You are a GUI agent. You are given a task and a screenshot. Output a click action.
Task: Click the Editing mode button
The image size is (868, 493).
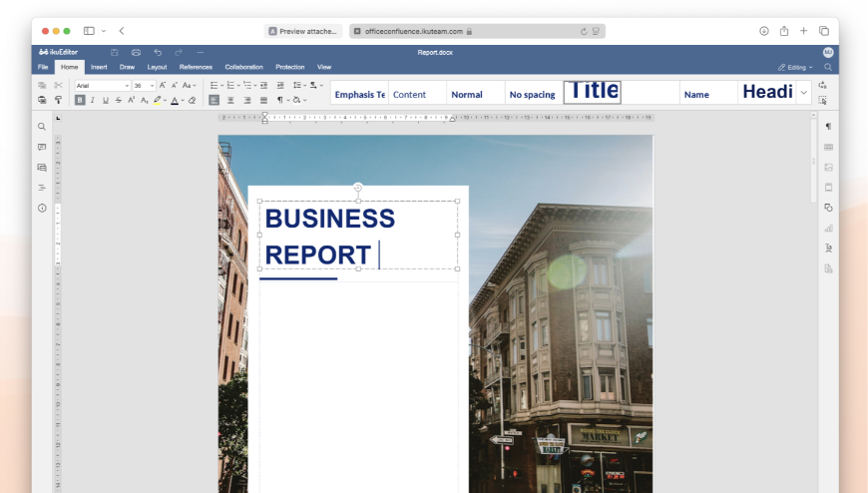pyautogui.click(x=795, y=67)
